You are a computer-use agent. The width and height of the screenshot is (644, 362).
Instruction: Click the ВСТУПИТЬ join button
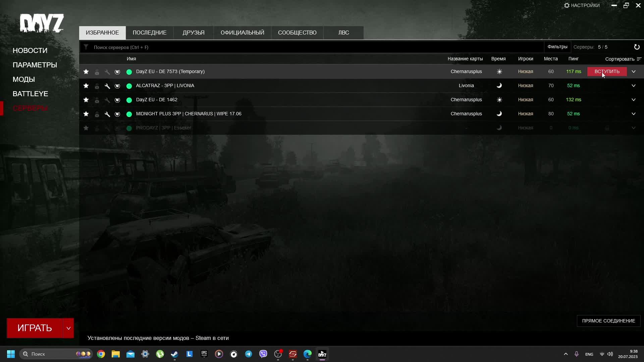pos(607,71)
